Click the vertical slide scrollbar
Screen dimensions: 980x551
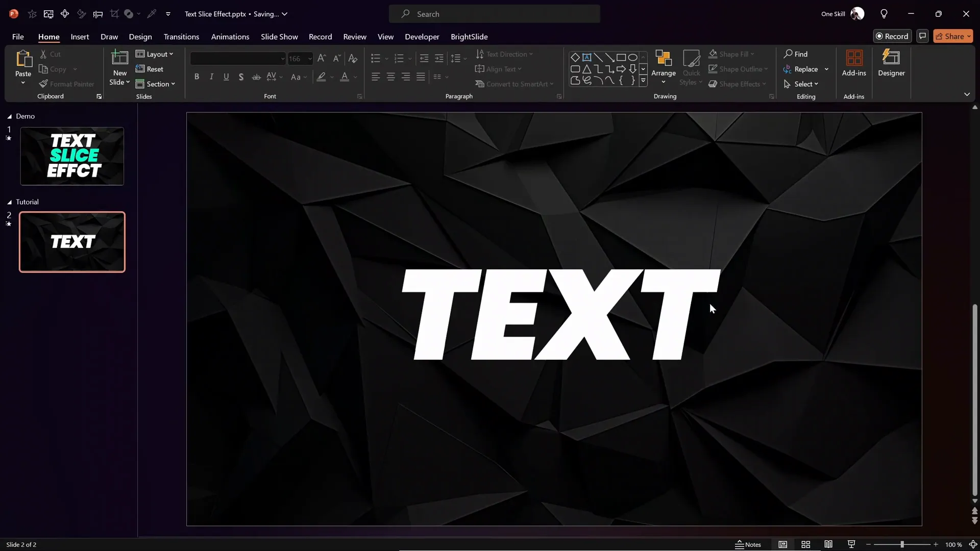point(975,399)
